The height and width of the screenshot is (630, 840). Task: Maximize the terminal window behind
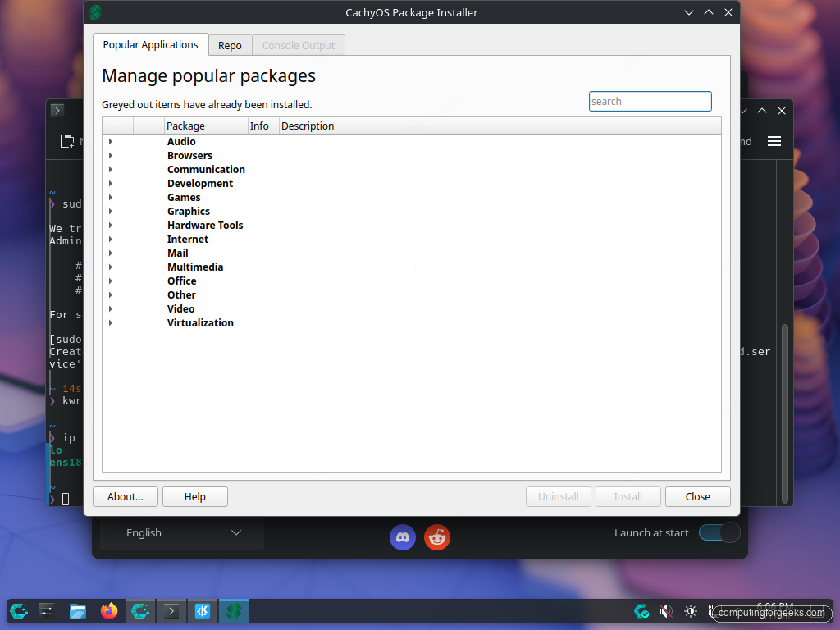(x=762, y=111)
